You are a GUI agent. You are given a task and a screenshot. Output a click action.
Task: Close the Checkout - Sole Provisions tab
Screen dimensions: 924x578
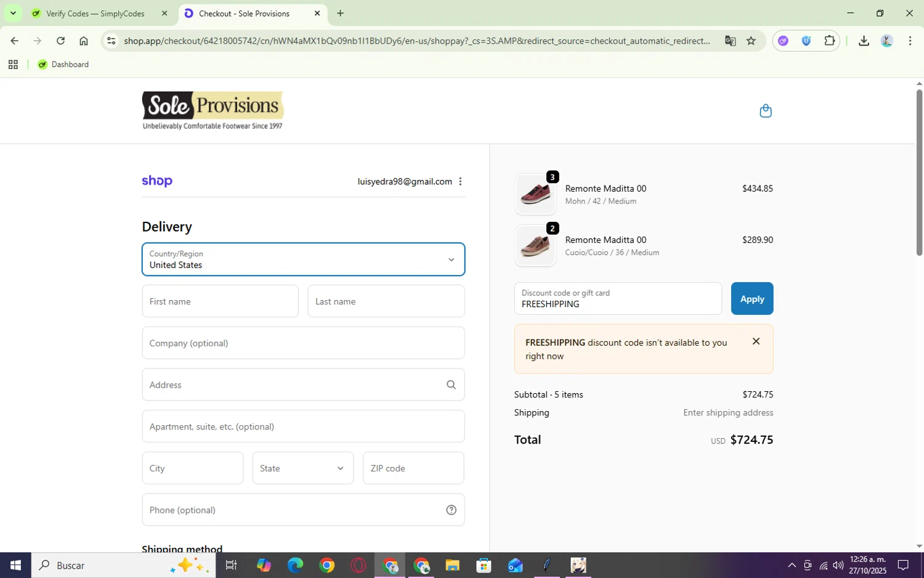coord(317,13)
